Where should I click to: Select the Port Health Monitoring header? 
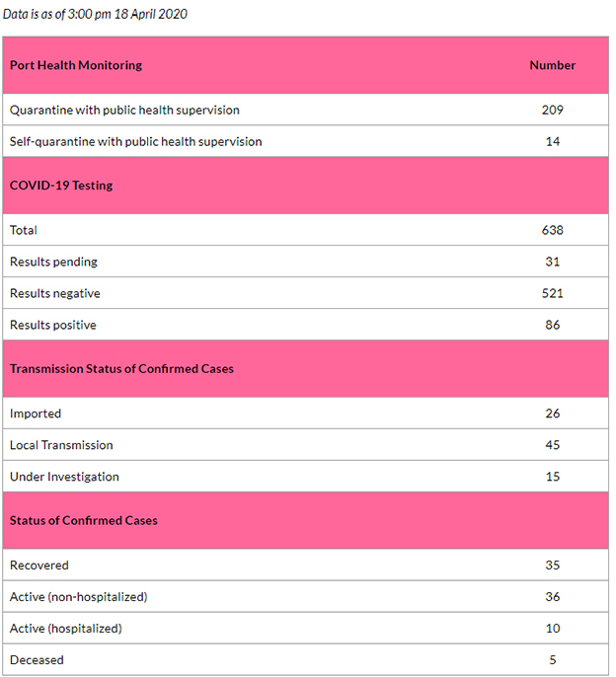76,65
